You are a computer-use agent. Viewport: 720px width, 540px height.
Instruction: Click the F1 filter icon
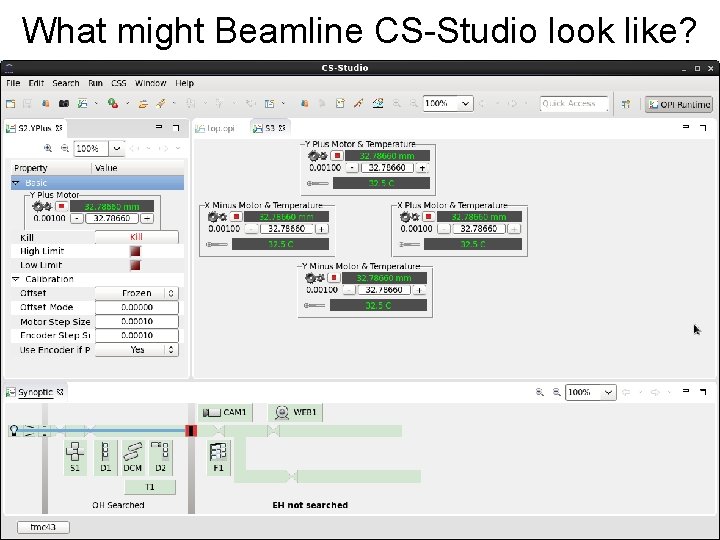pyautogui.click(x=218, y=456)
